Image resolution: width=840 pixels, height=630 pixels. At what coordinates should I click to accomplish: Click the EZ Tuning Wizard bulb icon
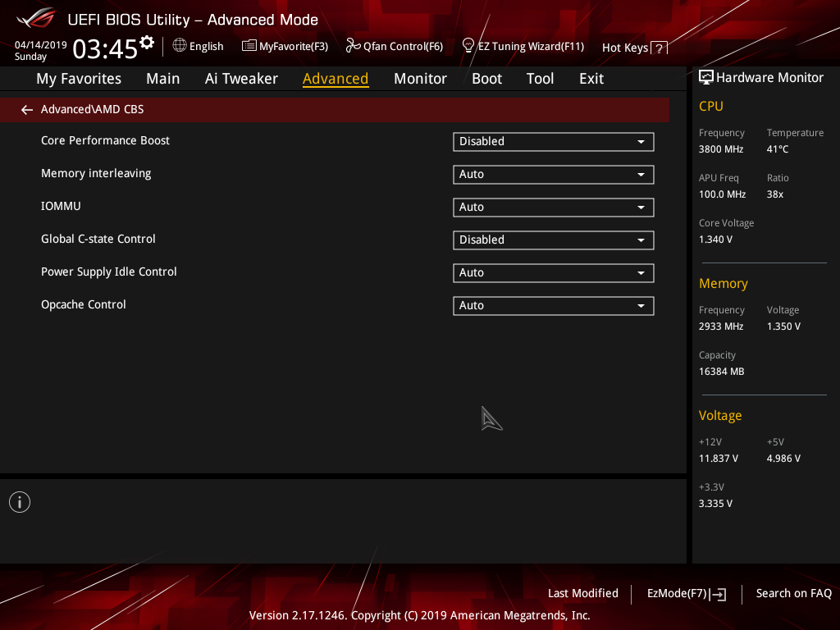[468, 46]
